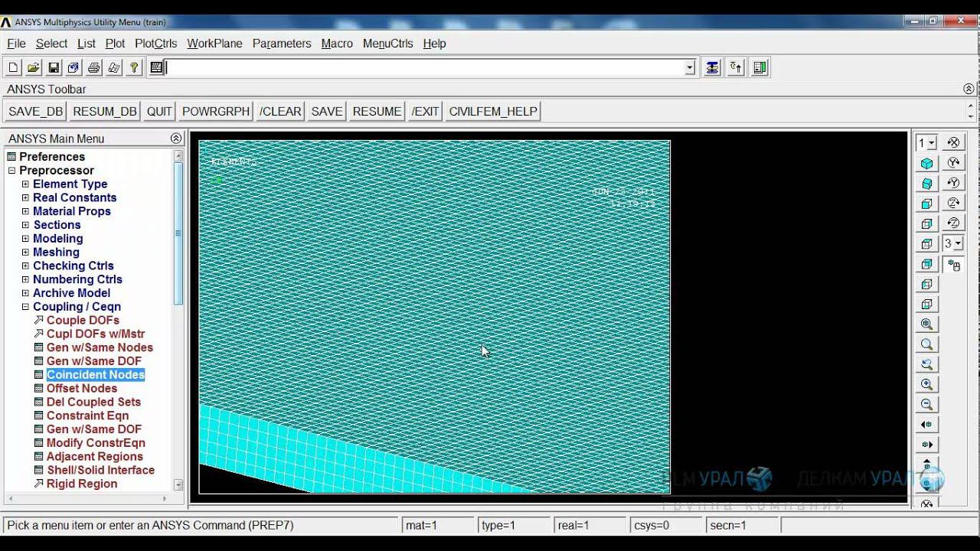Open the rate dropdown showing 3
Viewport: 980px width, 551px height.
(958, 244)
